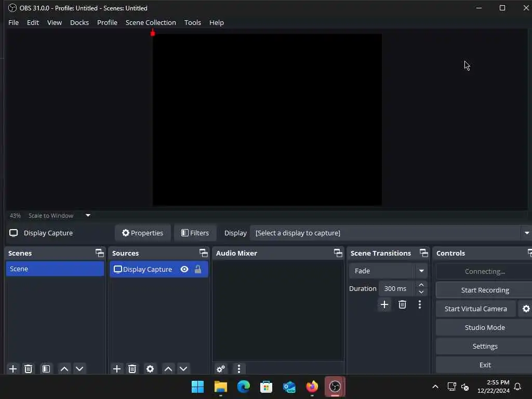This screenshot has height=399, width=532.
Task: Click Start Recording button
Action: point(485,290)
